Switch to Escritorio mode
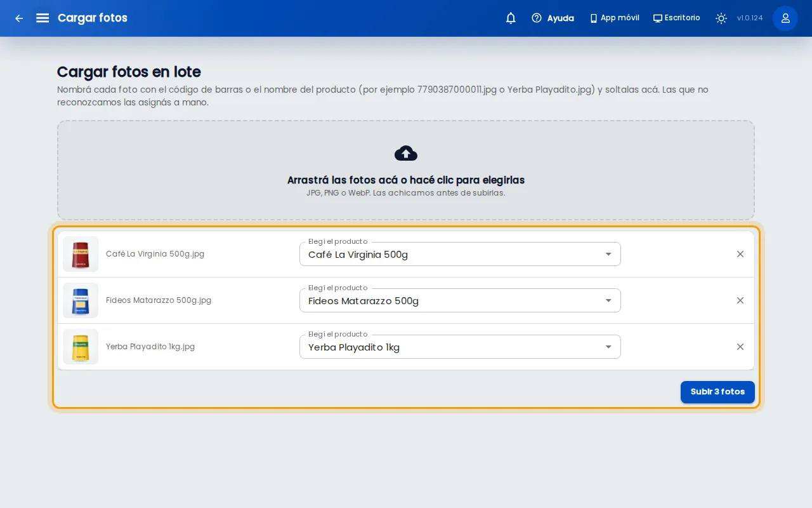 click(x=677, y=18)
